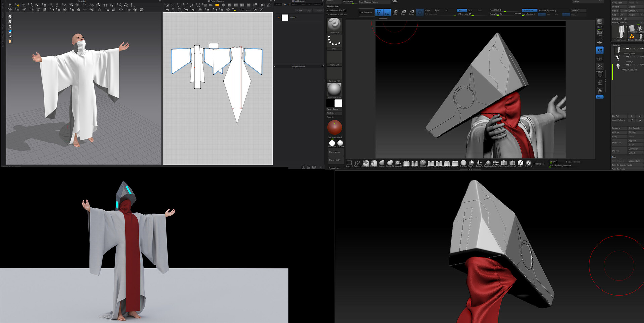Click the Rename subtool button

pos(619,128)
